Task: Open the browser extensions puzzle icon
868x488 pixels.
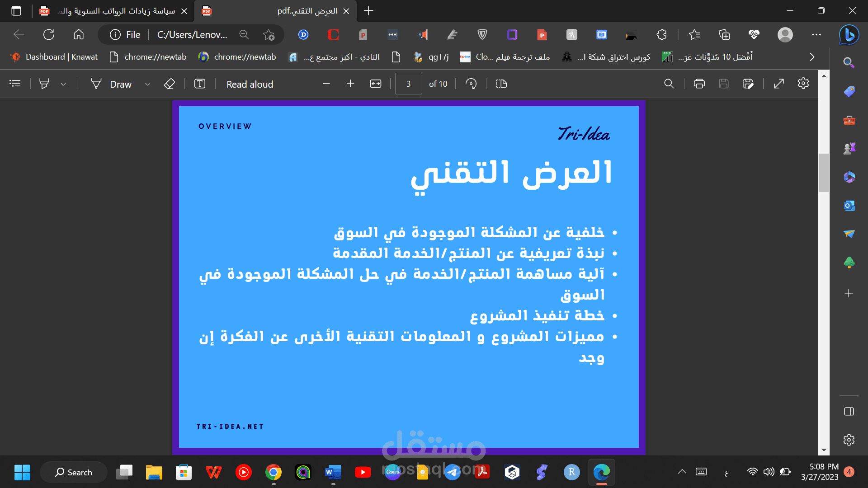Action: tap(662, 35)
